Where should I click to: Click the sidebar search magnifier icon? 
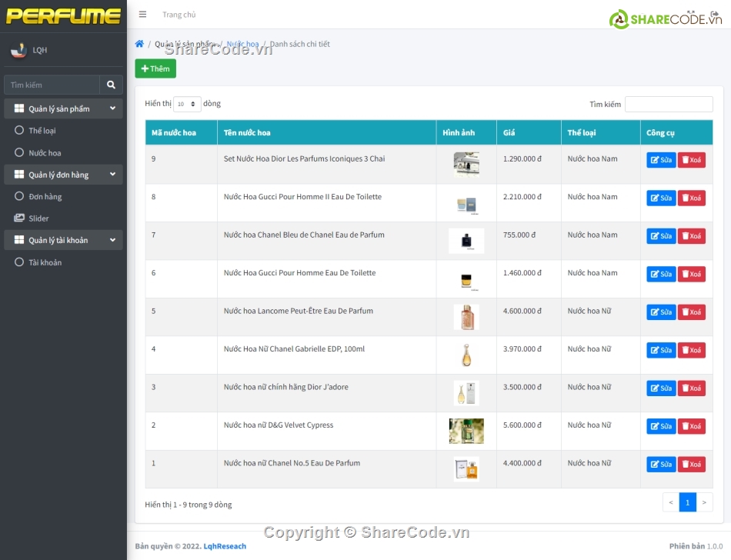pyautogui.click(x=111, y=85)
